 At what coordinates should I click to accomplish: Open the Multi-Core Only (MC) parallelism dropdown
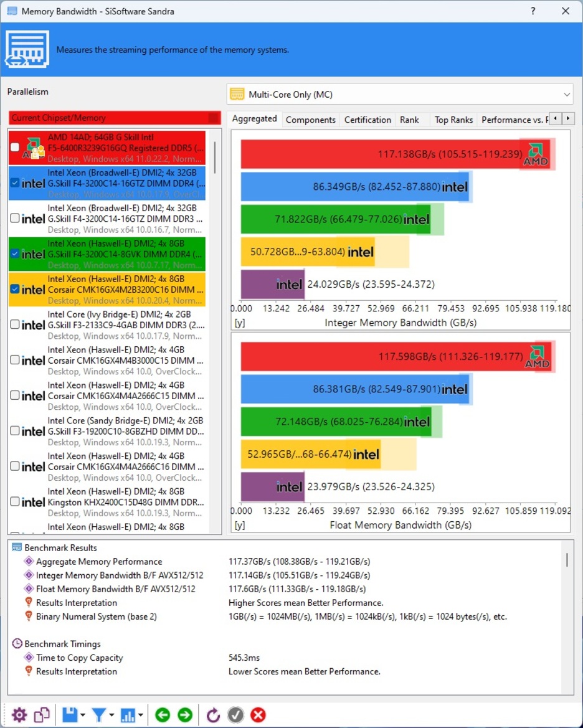point(400,94)
